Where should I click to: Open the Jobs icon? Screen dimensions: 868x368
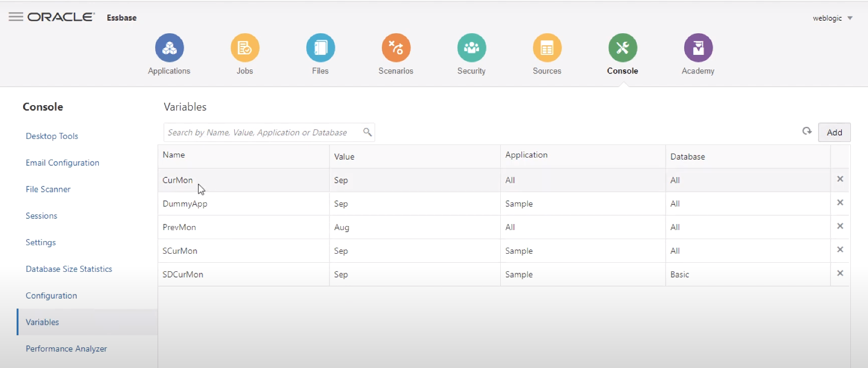coord(245,48)
